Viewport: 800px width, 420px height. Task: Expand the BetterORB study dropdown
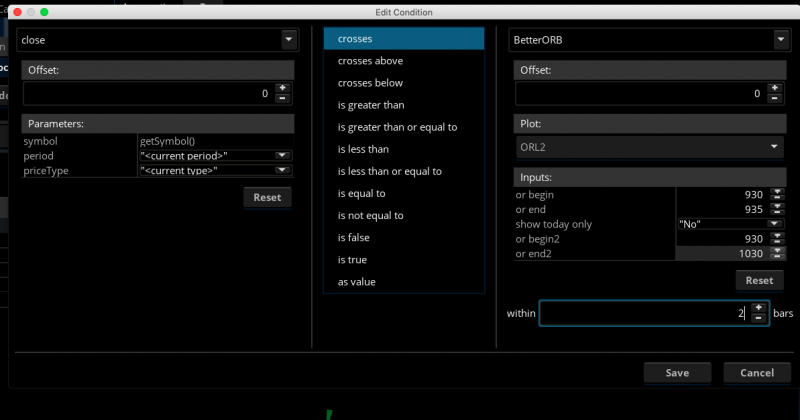tap(780, 40)
